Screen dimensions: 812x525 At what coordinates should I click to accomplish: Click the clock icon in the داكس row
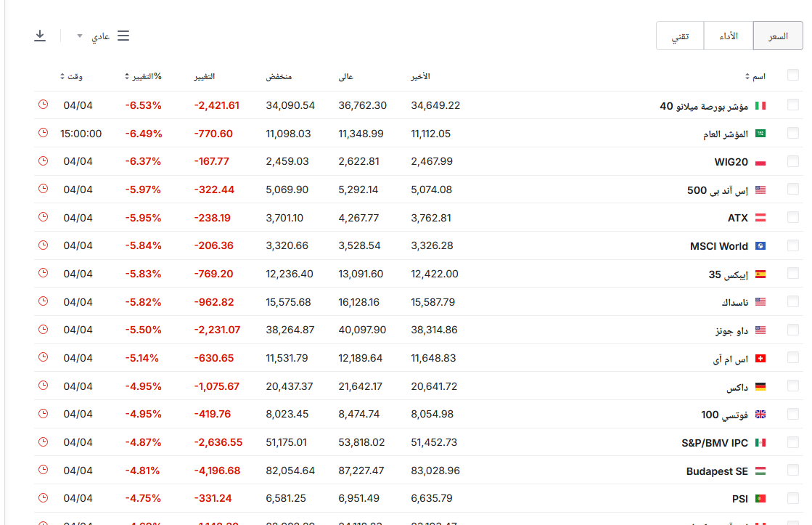click(43, 386)
